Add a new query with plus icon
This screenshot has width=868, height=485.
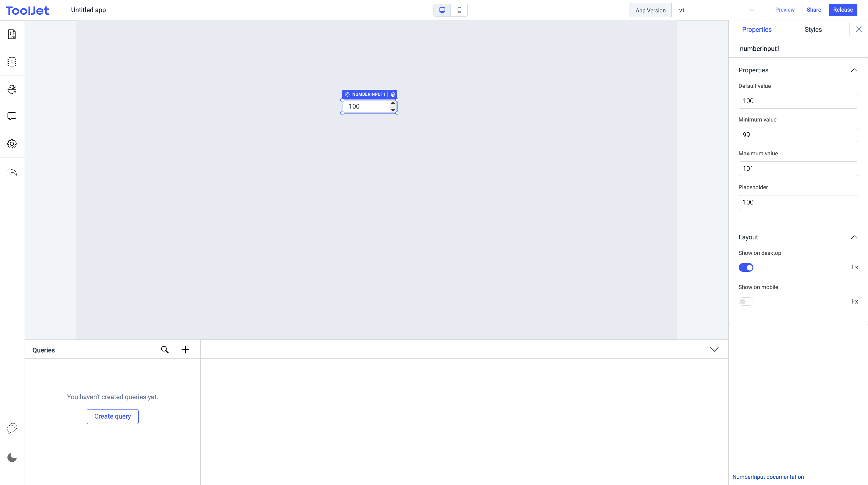[x=185, y=350]
